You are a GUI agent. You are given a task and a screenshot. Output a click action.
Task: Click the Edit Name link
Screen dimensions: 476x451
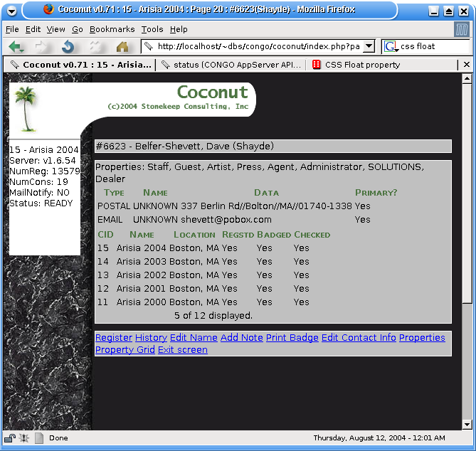[x=194, y=337]
